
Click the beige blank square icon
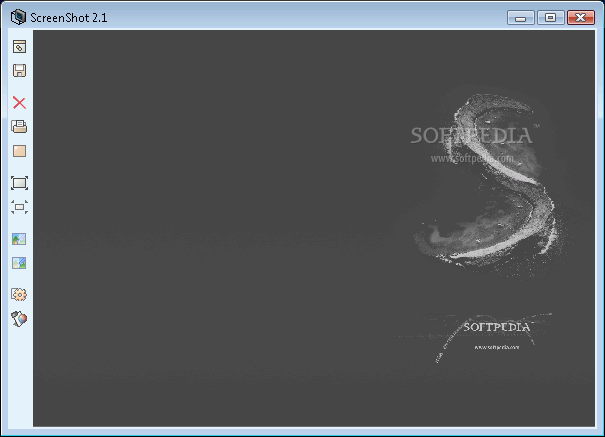point(19,151)
